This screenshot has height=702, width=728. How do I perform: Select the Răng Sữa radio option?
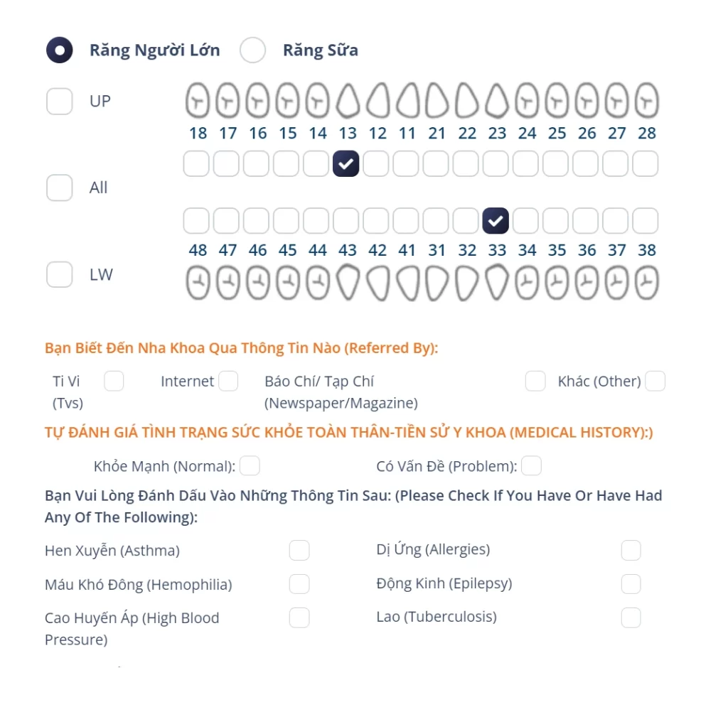pyautogui.click(x=252, y=50)
